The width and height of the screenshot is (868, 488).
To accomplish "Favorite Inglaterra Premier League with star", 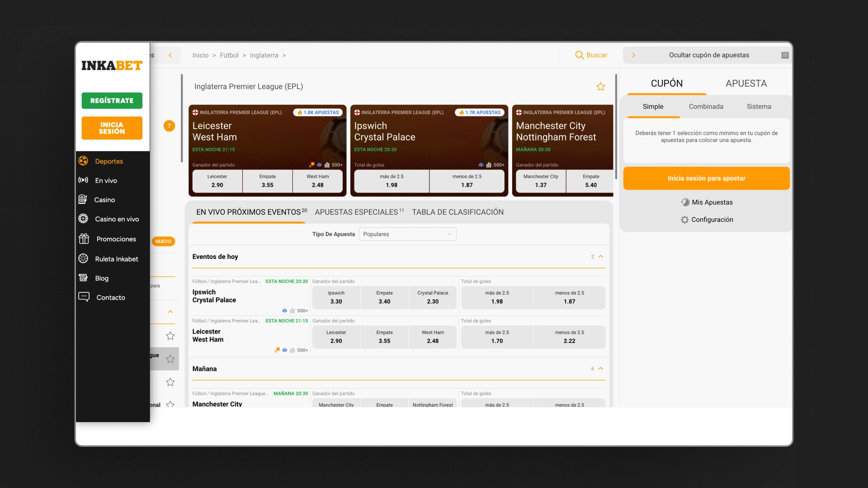I will tap(600, 87).
